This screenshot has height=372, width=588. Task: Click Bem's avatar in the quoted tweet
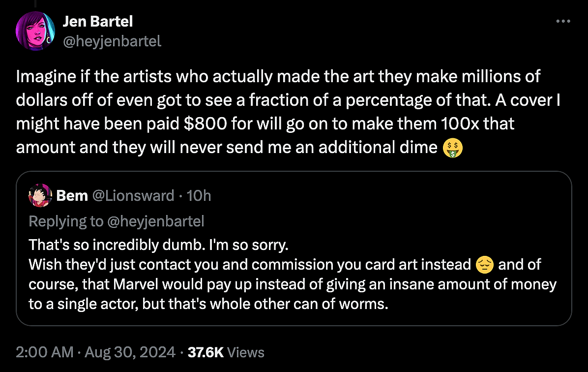pos(40,195)
